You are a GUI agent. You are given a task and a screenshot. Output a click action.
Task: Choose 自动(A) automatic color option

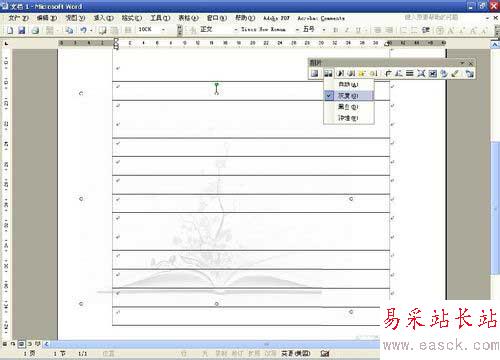click(349, 85)
